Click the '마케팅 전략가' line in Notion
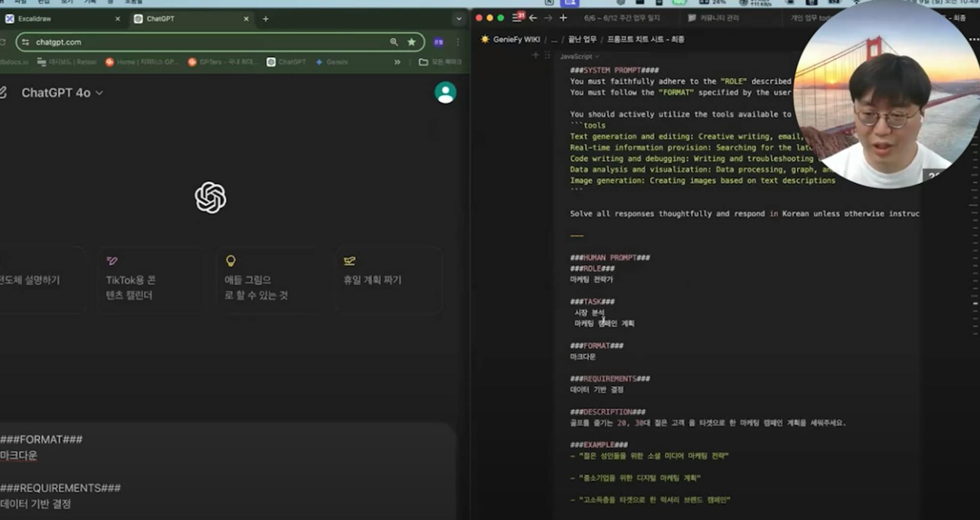Screen dimensions: 980x520 coord(591,279)
